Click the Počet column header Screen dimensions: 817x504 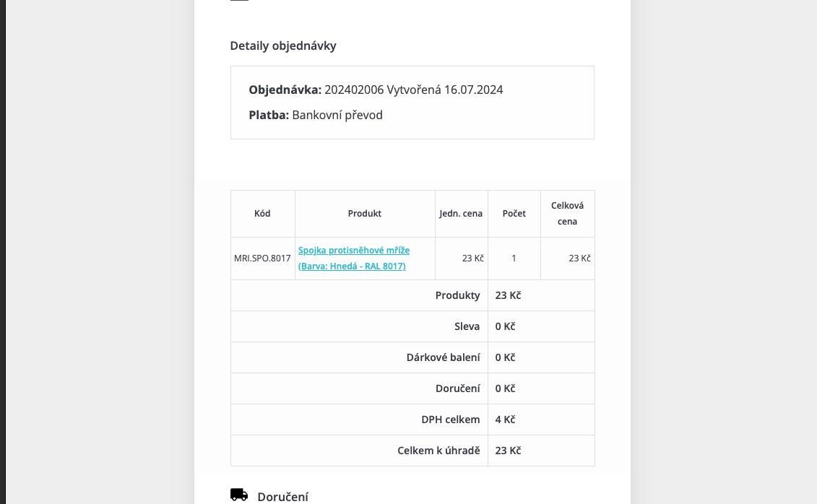coord(514,214)
